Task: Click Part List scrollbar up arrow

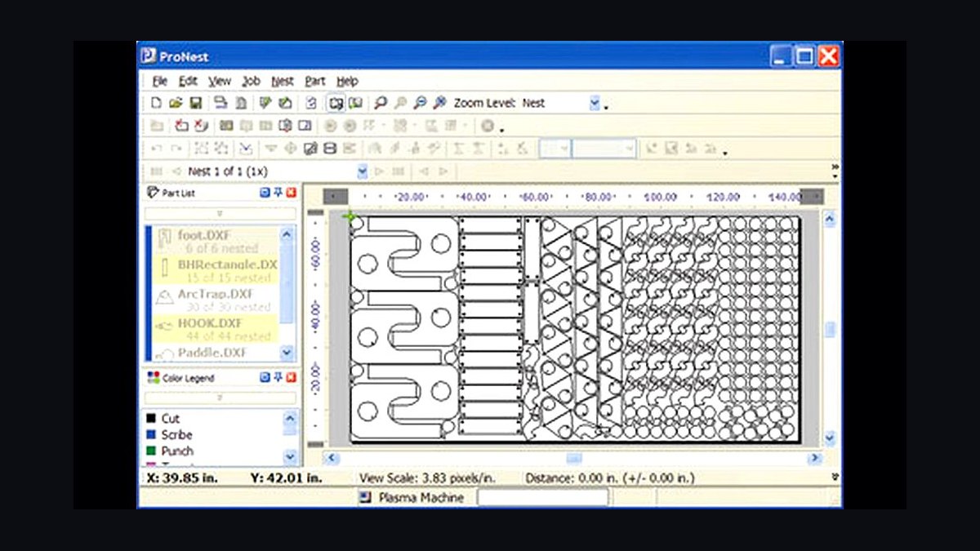Action: point(287,234)
